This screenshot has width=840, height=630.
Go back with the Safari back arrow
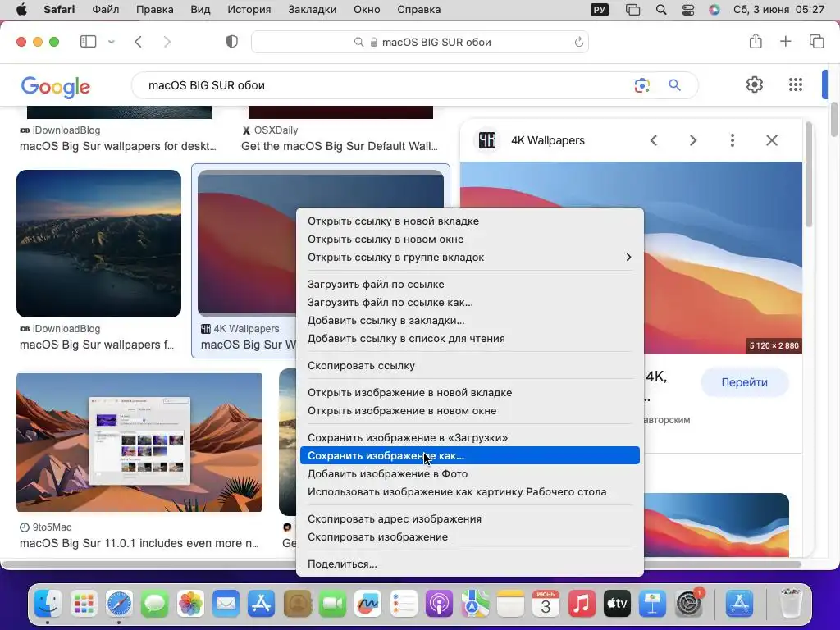(138, 42)
